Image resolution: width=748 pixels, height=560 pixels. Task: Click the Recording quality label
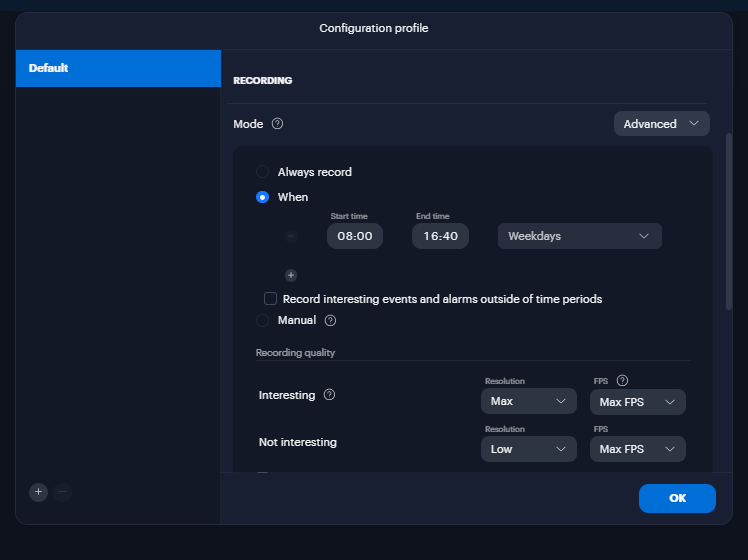(295, 353)
